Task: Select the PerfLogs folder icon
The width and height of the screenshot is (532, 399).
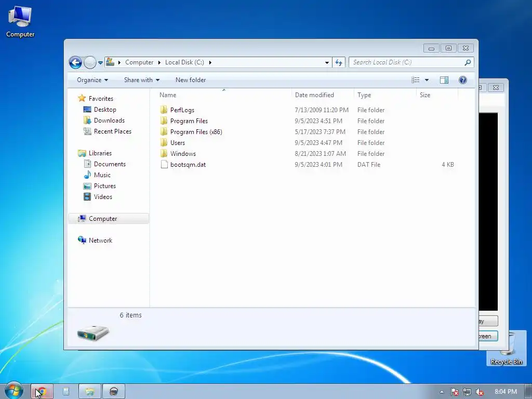Action: pos(164,110)
